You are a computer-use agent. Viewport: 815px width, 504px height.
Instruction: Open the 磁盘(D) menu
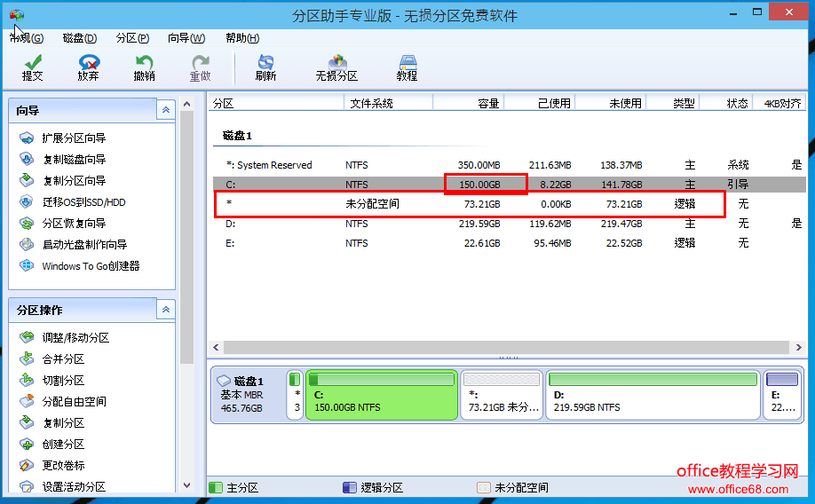pyautogui.click(x=80, y=38)
